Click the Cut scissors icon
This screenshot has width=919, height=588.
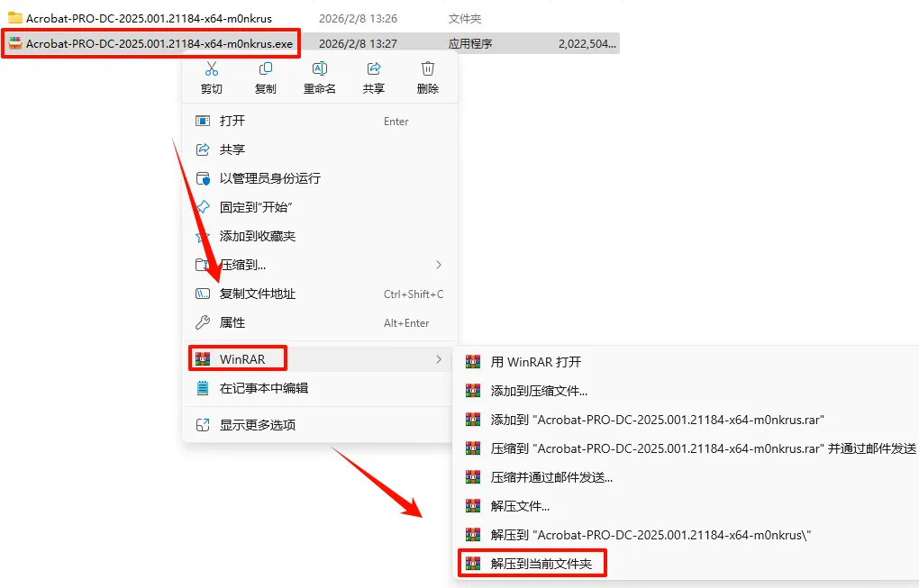[x=212, y=69]
